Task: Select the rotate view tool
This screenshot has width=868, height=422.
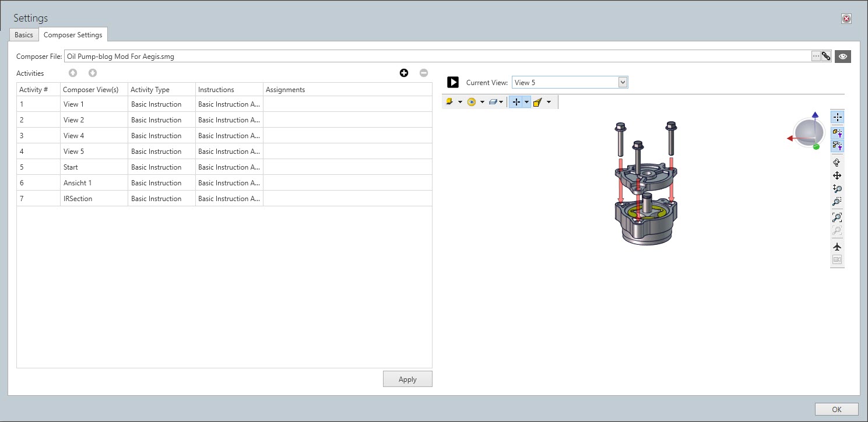Action: (837, 163)
